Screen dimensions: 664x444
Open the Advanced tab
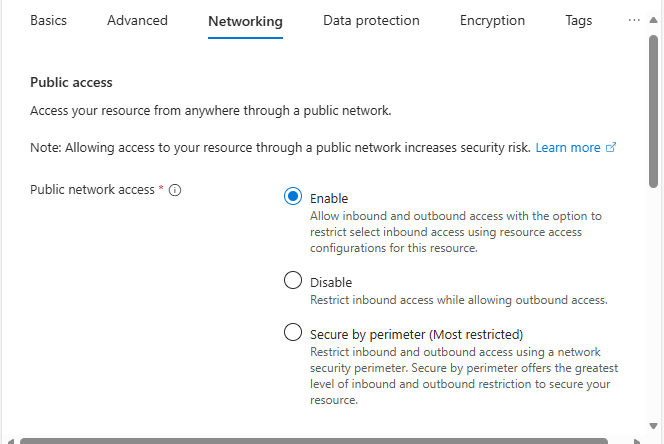tap(137, 20)
